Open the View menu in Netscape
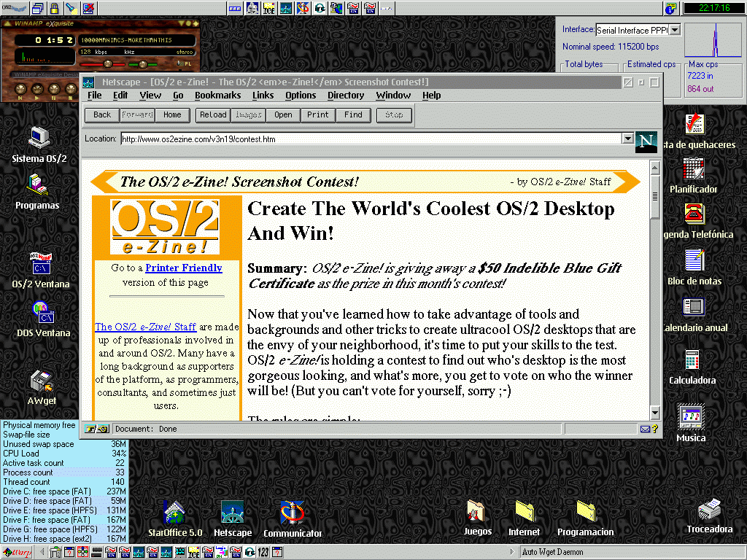This screenshot has width=747, height=560. tap(150, 96)
